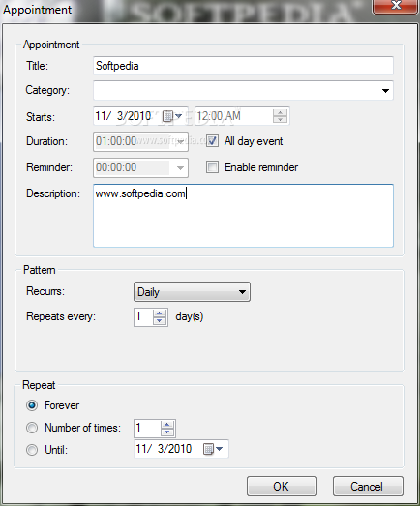
Task: Decrease Repeats every days value
Action: click(159, 320)
